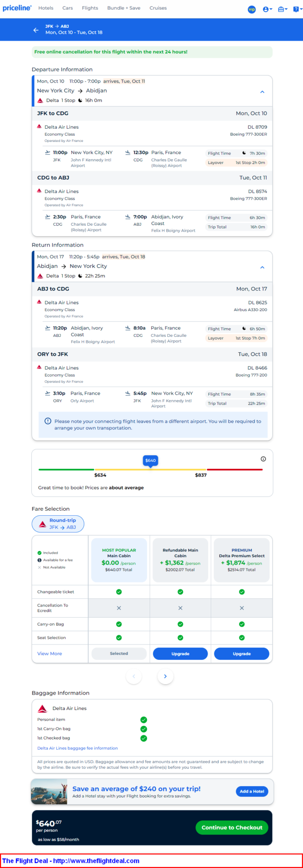Click the VIP badge icon
This screenshot has width=303, height=868.
252,9
